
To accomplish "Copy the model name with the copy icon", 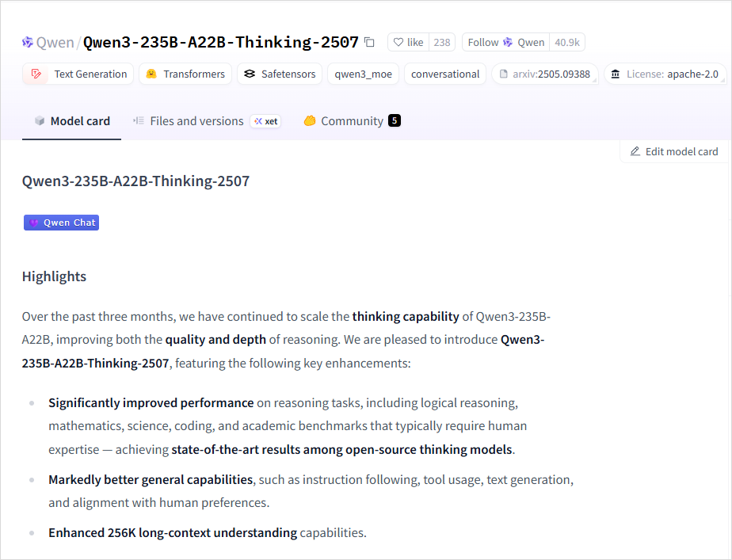I will coord(369,43).
